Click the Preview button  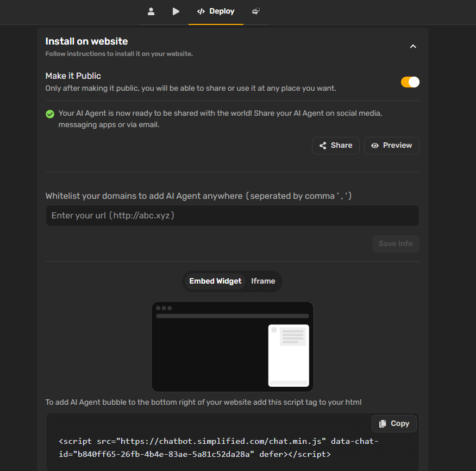(392, 146)
